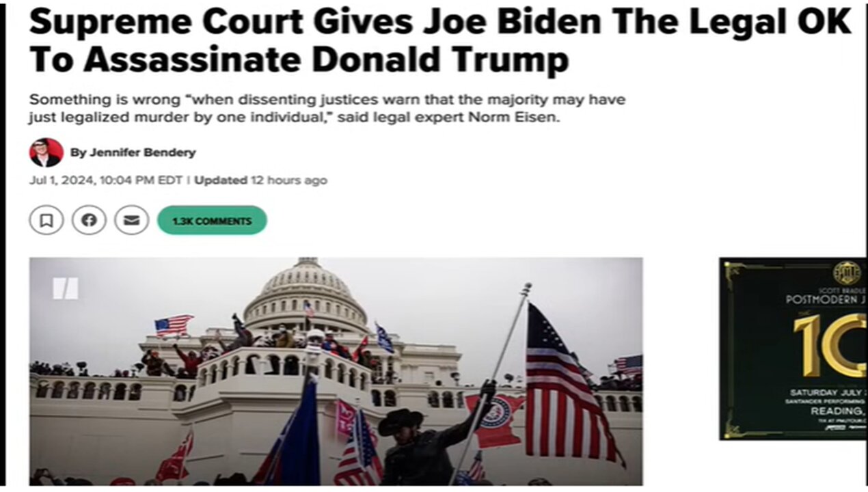The width and height of the screenshot is (868, 492).
Task: Open the Postmodern Jukebox advertisement
Action: (x=793, y=348)
